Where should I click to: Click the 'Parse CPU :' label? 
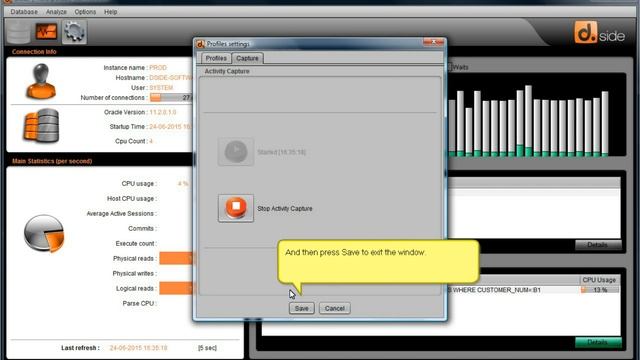click(140, 304)
